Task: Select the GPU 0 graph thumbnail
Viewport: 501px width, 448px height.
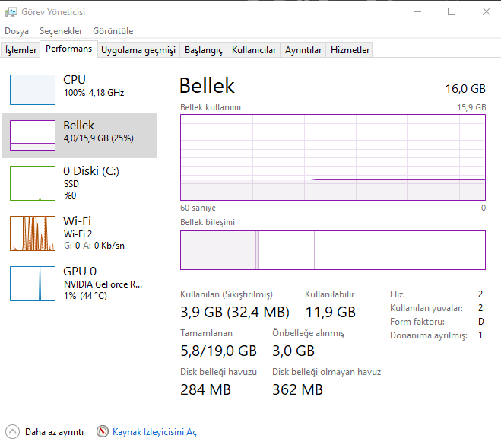Action: tap(33, 283)
